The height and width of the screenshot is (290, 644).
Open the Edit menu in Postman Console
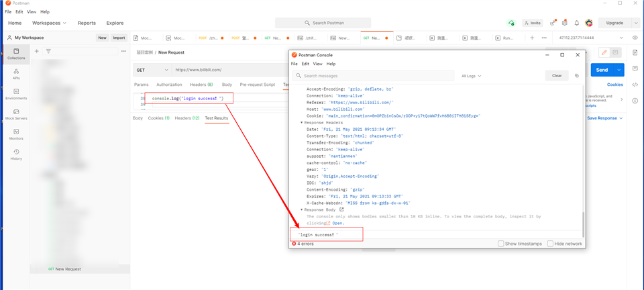305,64
